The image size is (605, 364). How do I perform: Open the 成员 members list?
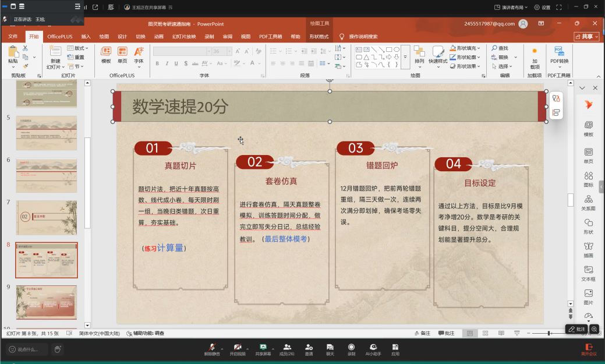coord(286,349)
